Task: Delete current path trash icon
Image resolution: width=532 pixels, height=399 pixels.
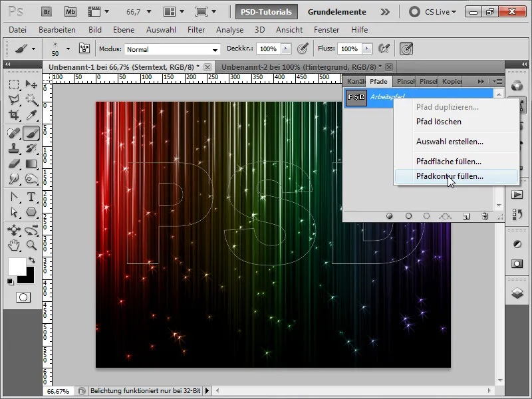Action: pyautogui.click(x=485, y=216)
